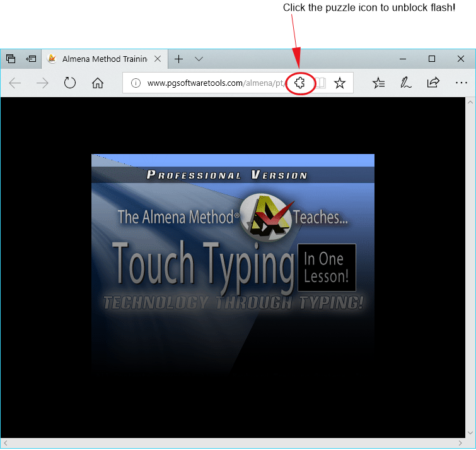Show site information icon in address bar
Image resolution: width=476 pixels, height=450 pixels.
(x=136, y=83)
